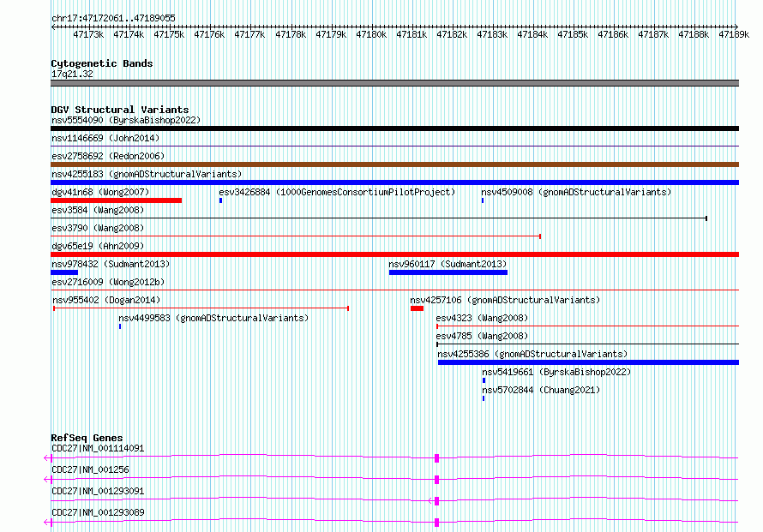Click the nsv5554090 (ByrskaBishop2022) variant label
The width and height of the screenshot is (763, 532).
(x=126, y=120)
